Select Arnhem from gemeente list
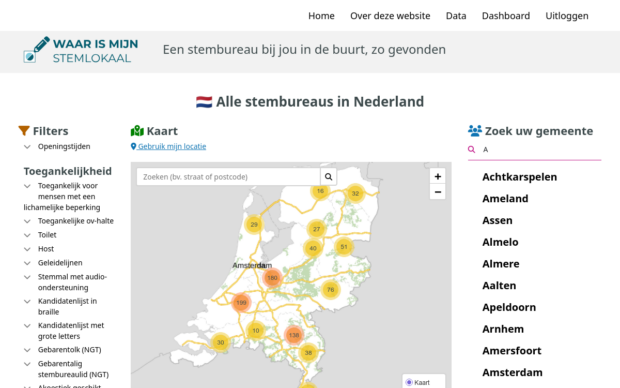620x388 pixels. [x=503, y=329]
